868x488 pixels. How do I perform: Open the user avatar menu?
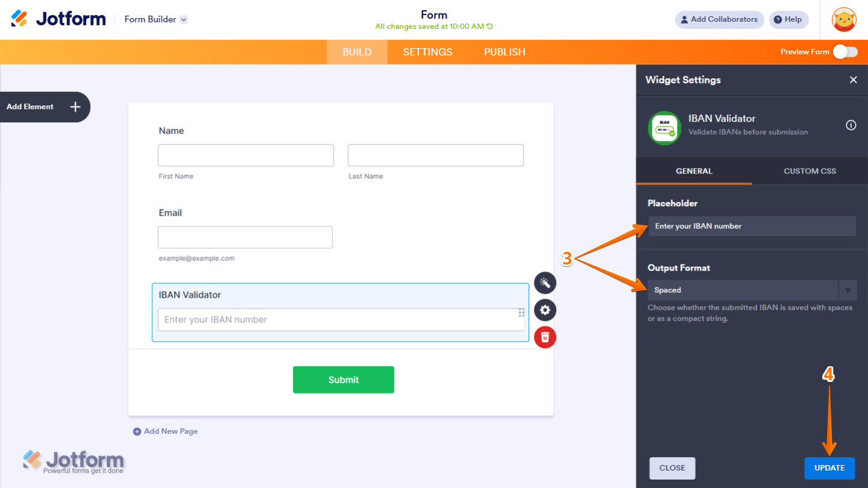point(844,20)
